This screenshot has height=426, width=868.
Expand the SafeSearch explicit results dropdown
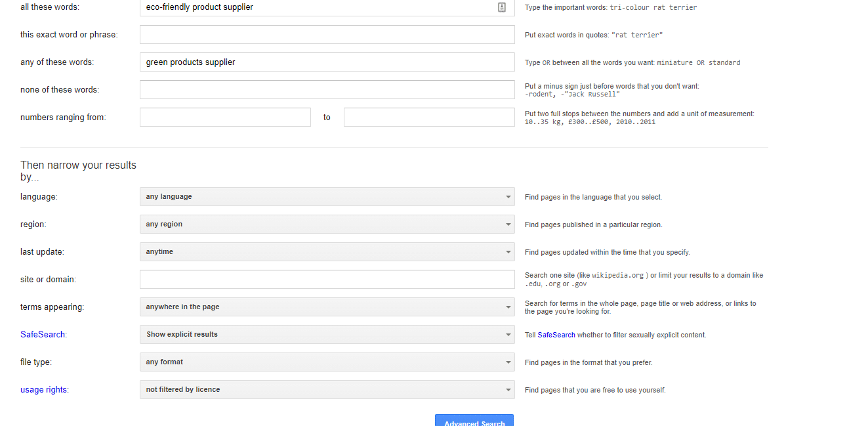[327, 335]
